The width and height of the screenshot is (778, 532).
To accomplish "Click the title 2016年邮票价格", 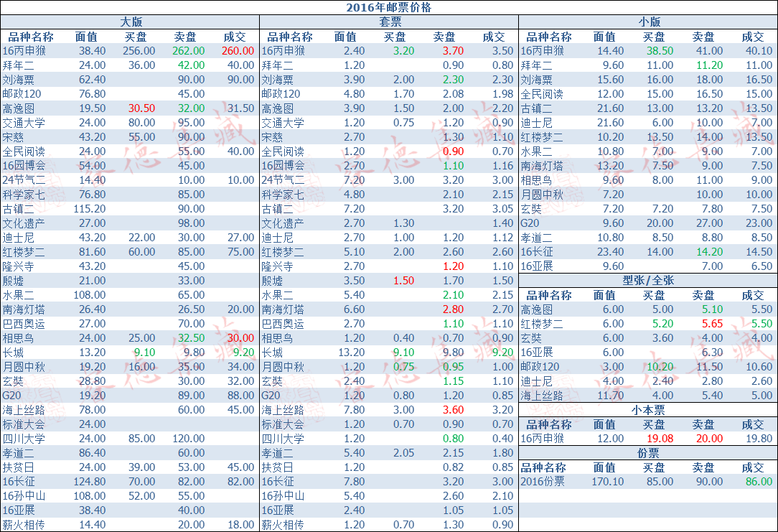I will click(x=389, y=7).
